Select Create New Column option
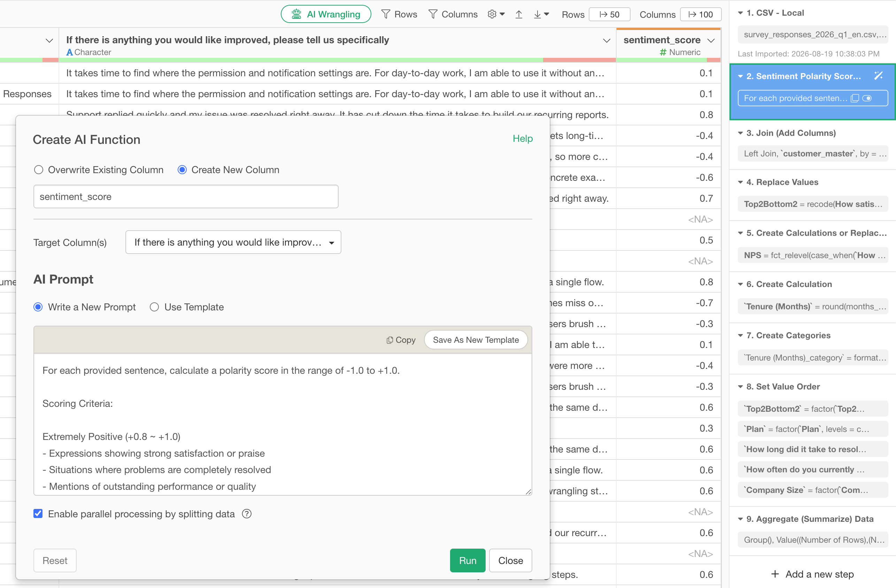Image resolution: width=896 pixels, height=588 pixels. point(182,170)
